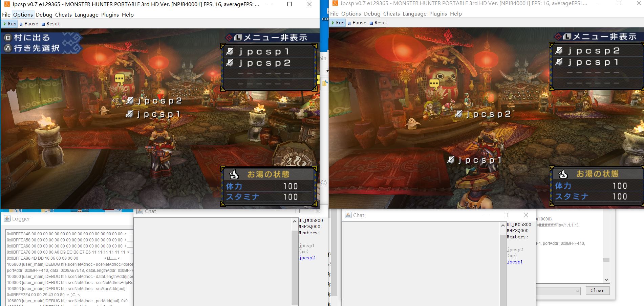Screen dimensions: 644x306
Task: Reset the emulator in right Jpcsp window
Action: [x=379, y=23]
